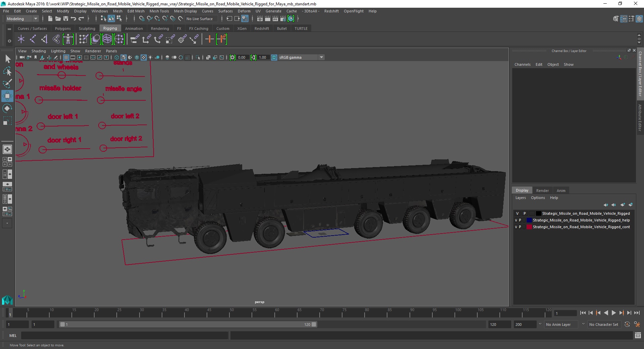644x349 pixels.
Task: Click the black color swatch of Vehicle_Rigged
Action: tap(538, 214)
